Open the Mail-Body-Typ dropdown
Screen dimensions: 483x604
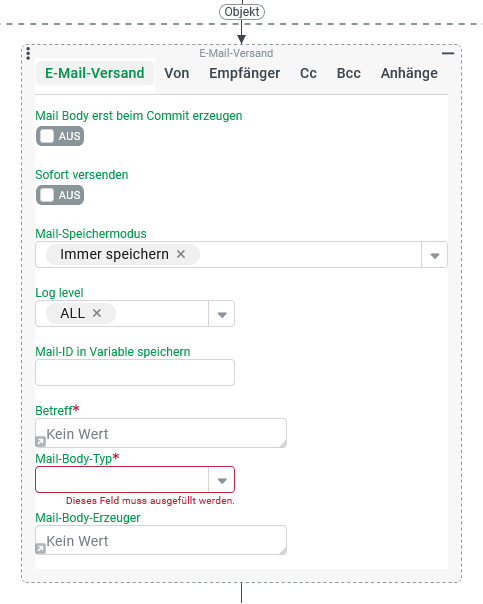[135, 480]
